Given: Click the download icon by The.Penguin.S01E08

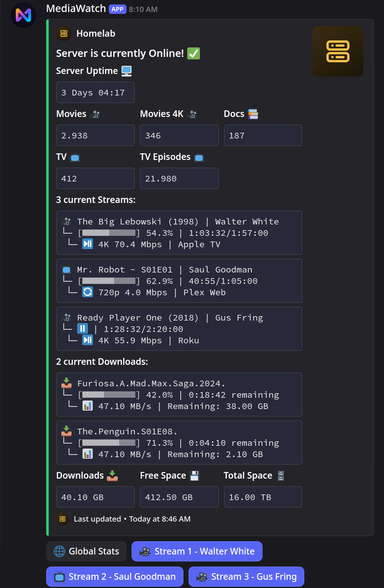Looking at the screenshot, I should coord(66,431).
